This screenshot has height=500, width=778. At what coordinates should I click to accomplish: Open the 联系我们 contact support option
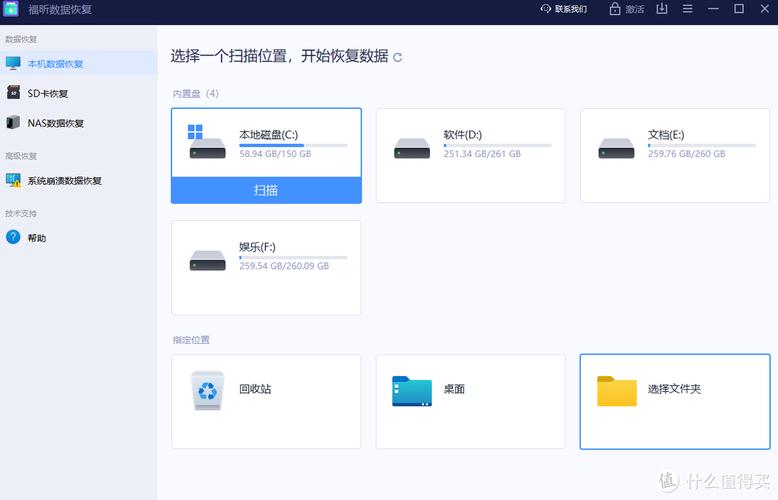tap(564, 9)
